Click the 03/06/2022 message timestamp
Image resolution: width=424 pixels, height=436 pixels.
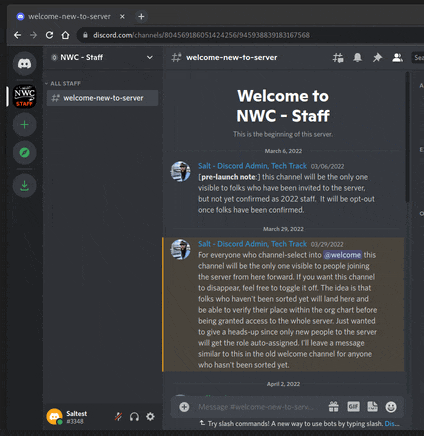point(327,166)
